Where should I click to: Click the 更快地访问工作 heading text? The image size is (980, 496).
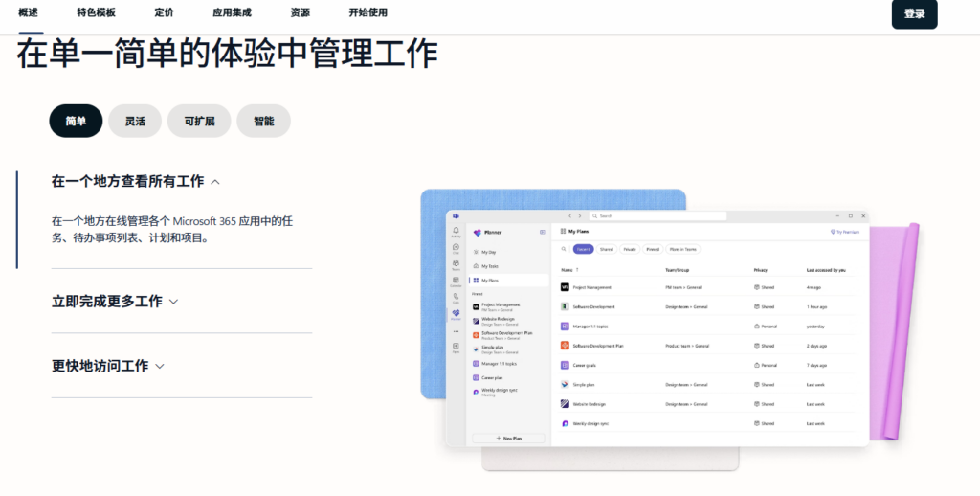(100, 366)
